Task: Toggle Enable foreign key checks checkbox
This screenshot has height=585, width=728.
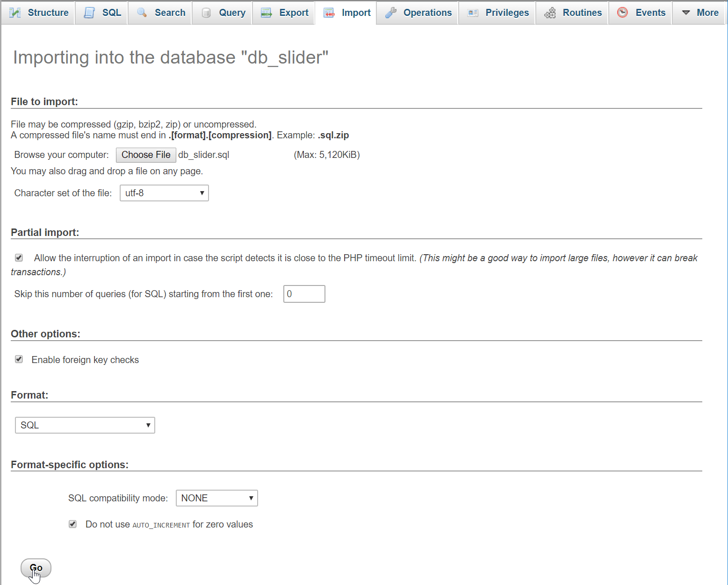Action: (19, 359)
